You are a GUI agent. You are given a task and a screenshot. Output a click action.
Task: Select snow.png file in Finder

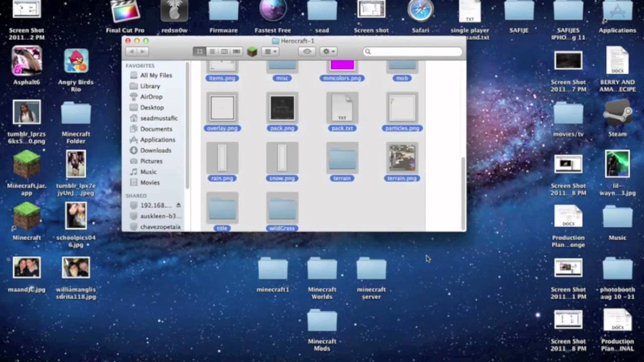[282, 158]
